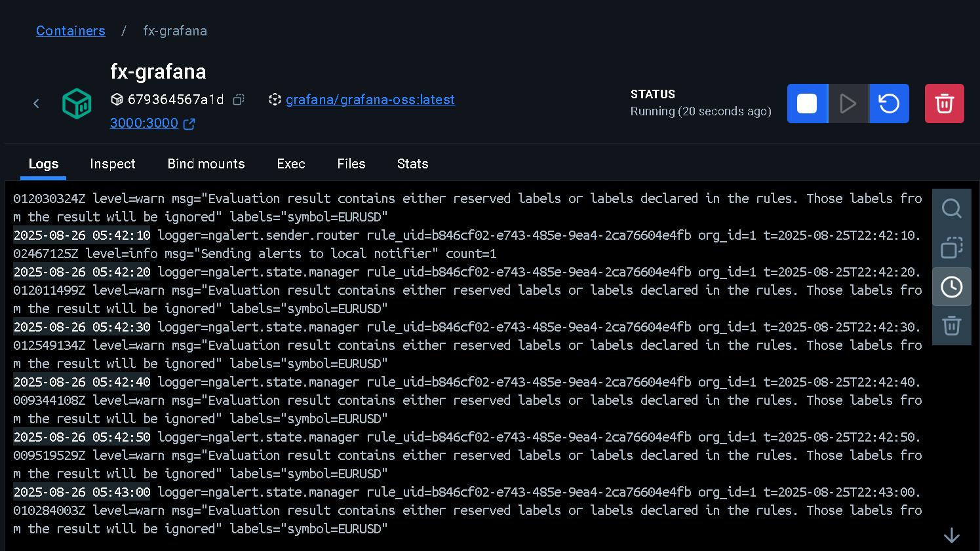Viewport: 980px width, 551px height.
Task: Click logger=ngalert.sender.router text in logs
Action: point(258,235)
